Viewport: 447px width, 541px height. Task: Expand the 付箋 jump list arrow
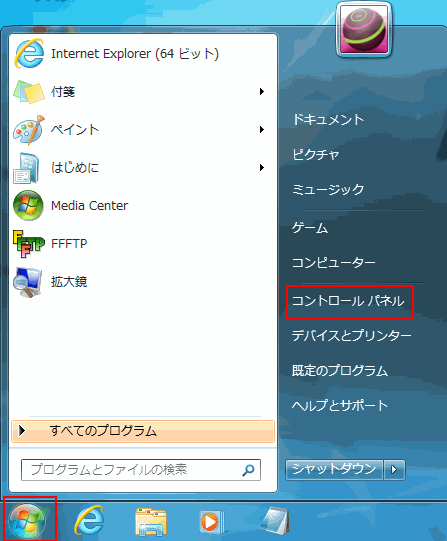coord(262,91)
